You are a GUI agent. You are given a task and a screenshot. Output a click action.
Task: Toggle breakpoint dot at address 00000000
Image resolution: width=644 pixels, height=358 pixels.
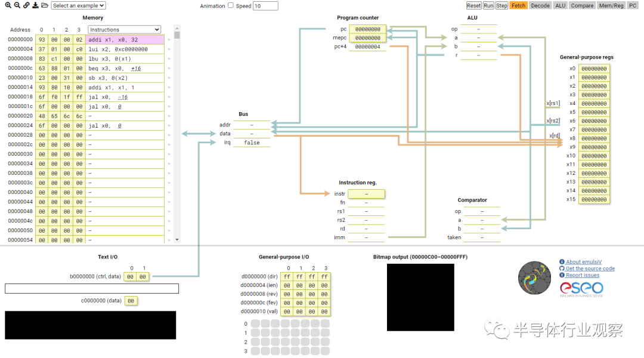[x=169, y=40]
